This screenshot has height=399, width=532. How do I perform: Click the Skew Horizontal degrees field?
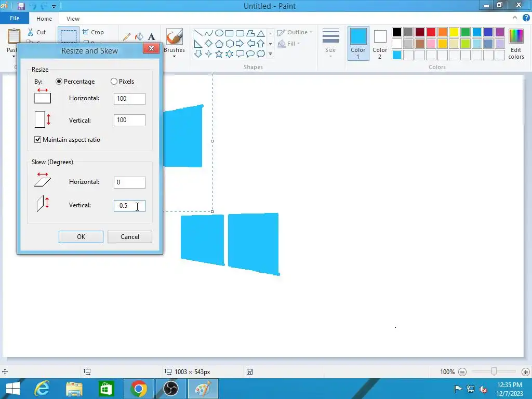[x=129, y=182]
